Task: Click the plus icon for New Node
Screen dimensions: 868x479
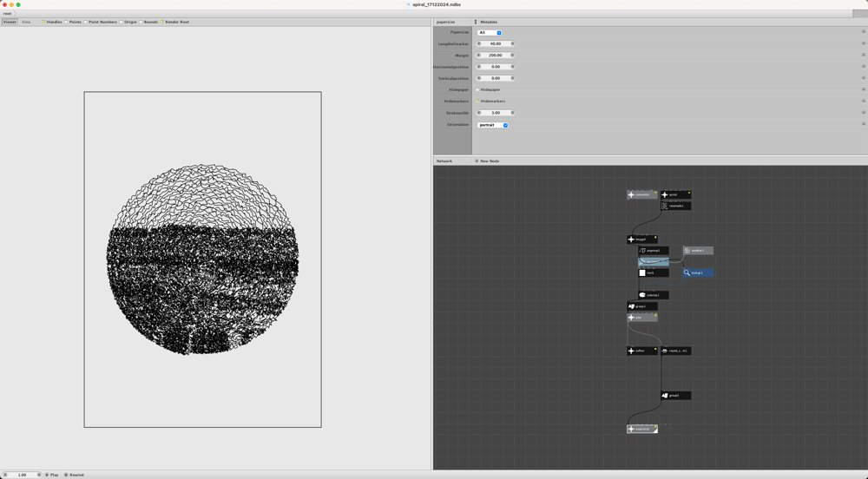Action: click(x=477, y=161)
